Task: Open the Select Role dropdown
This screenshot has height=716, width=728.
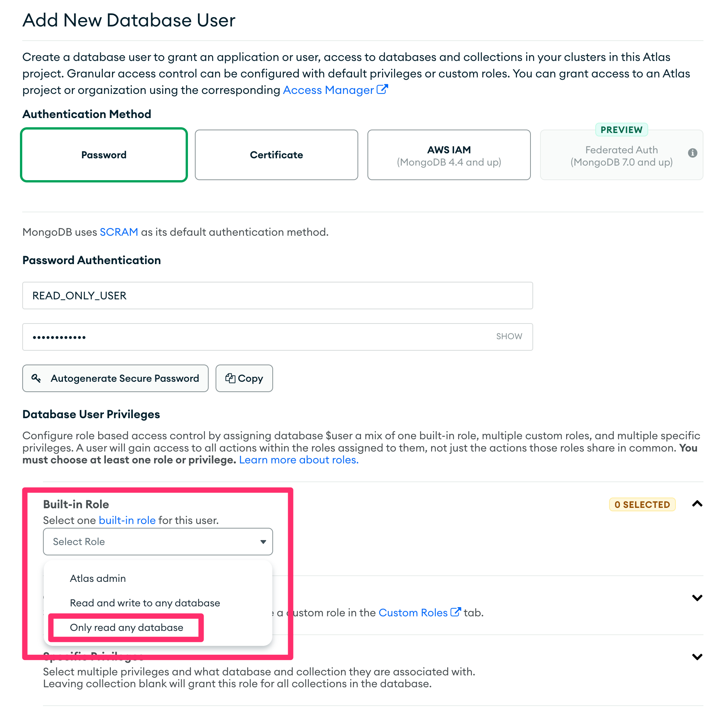Action: [157, 541]
